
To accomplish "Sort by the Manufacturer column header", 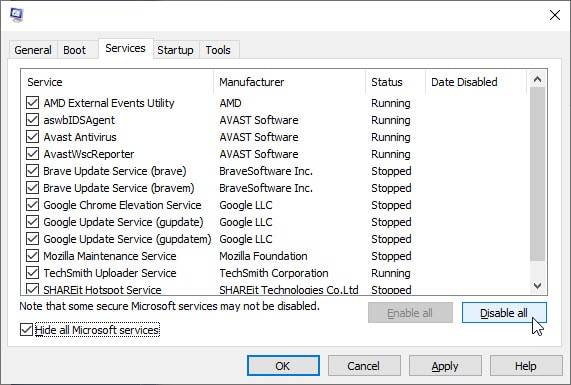I will coord(290,82).
